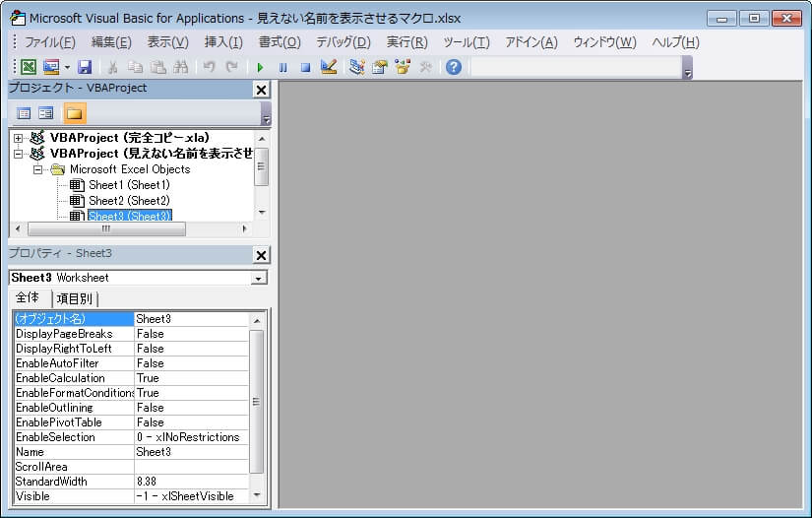Click the Visible value xlSheetVisible
This screenshot has width=812, height=518.
(x=191, y=496)
